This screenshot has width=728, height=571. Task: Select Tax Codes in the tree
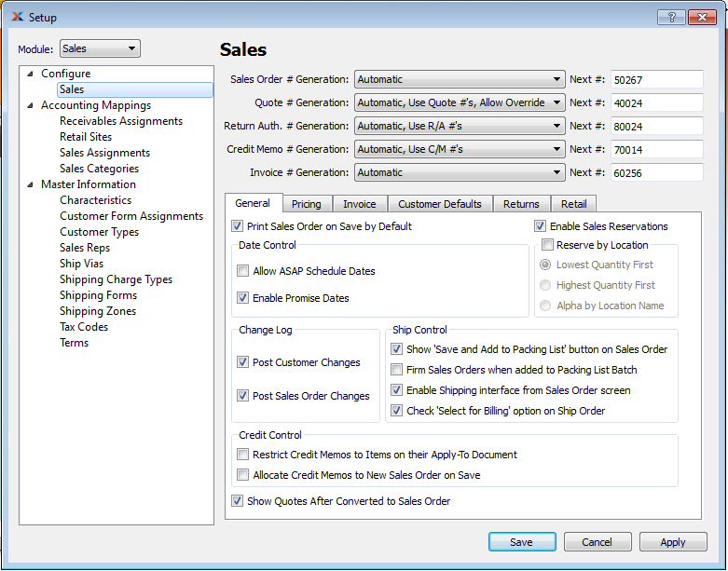(x=84, y=327)
